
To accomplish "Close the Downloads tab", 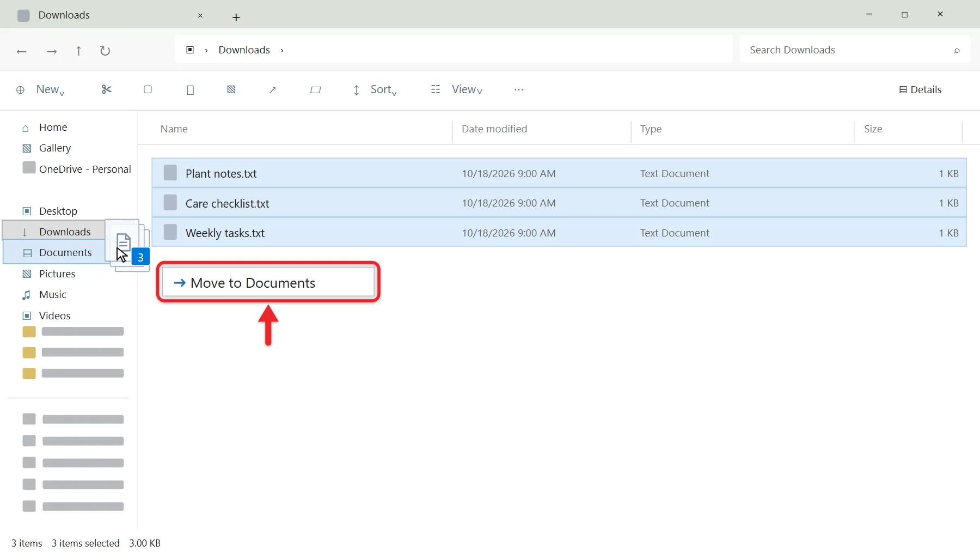I will (x=200, y=15).
